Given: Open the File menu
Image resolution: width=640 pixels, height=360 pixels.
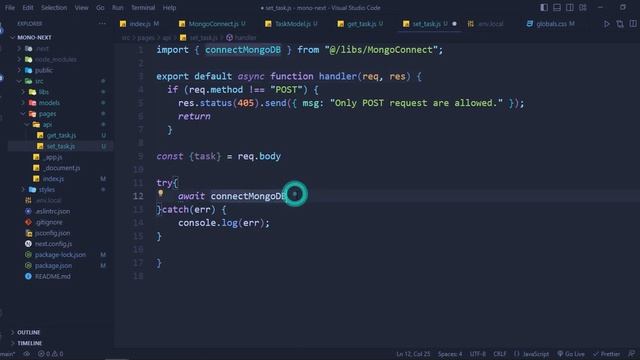Looking at the screenshot, I should pos(10,7).
